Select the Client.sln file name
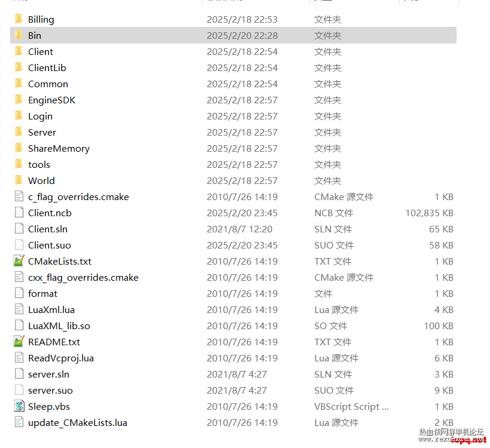 [x=48, y=229]
